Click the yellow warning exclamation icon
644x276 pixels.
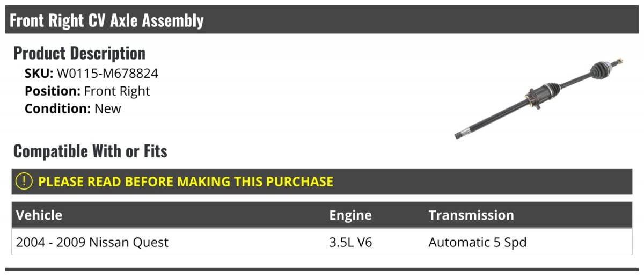(x=24, y=181)
